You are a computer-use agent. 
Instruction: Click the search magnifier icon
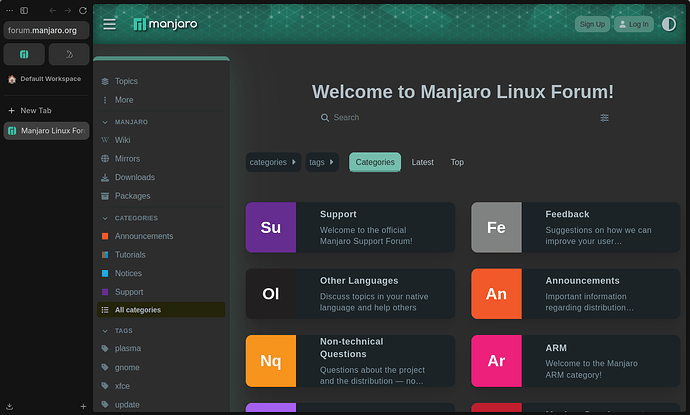tap(325, 118)
